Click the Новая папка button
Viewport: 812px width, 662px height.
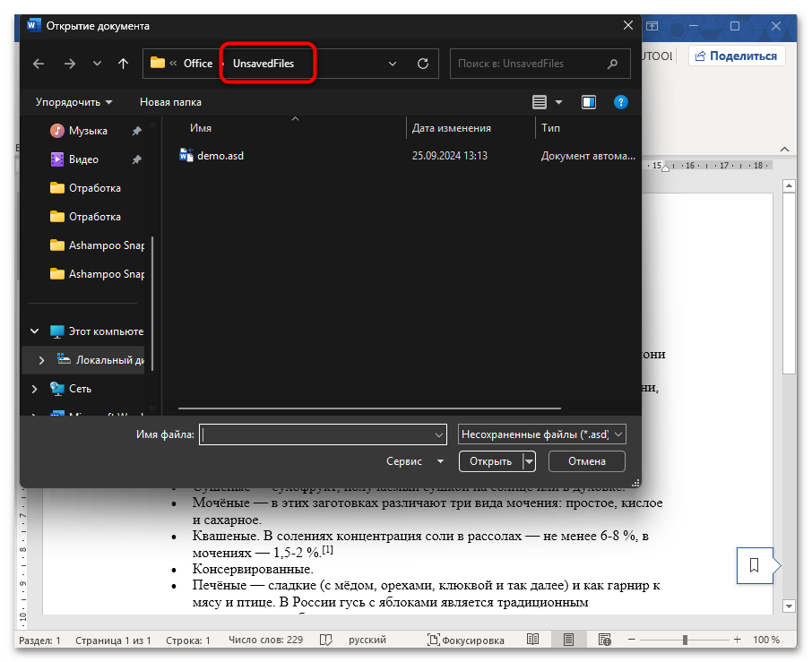pyautogui.click(x=170, y=102)
